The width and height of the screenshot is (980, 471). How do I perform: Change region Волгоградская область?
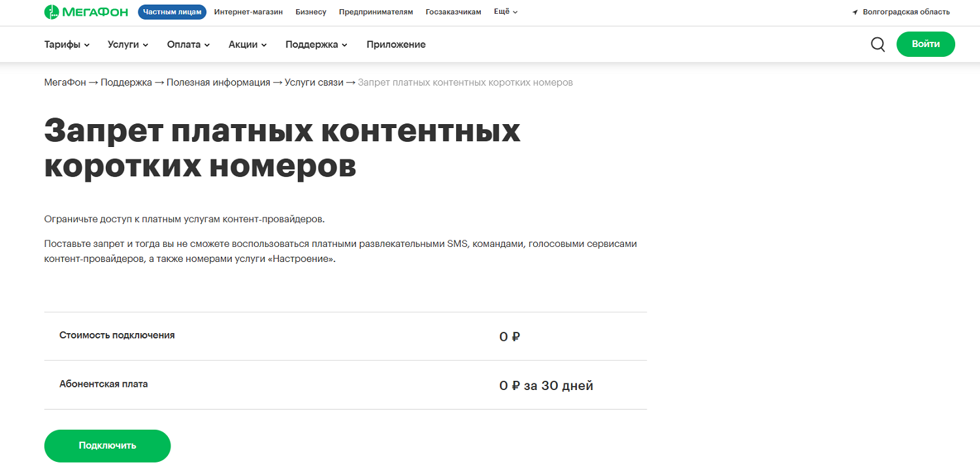tap(906, 12)
